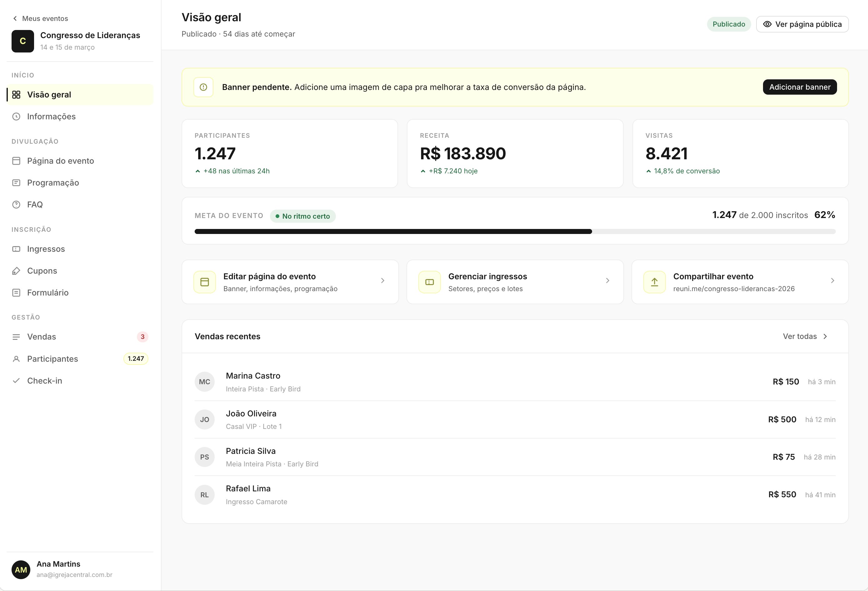Click Congresso de Lideranças event title
Screen dimensions: 868x591
tap(90, 35)
